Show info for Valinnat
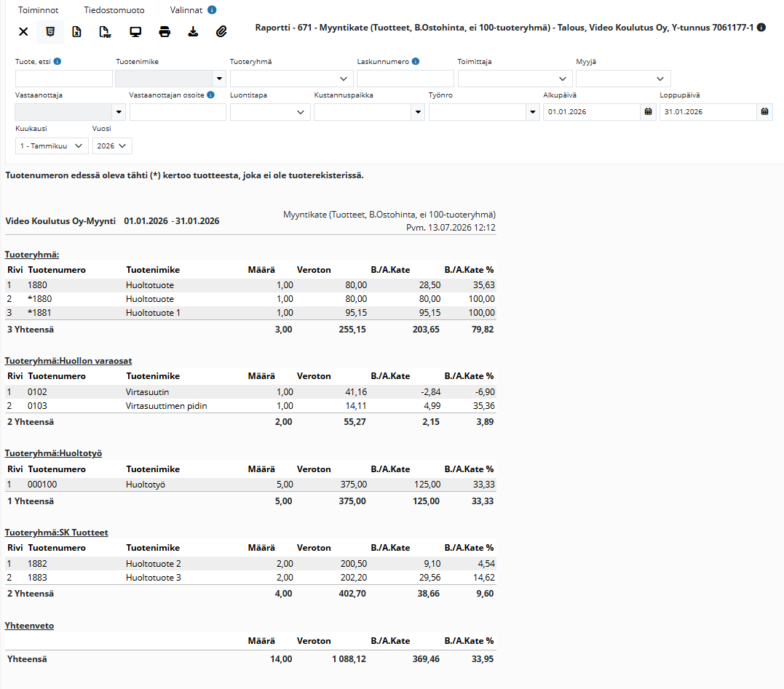The image size is (784, 689). coord(212,10)
